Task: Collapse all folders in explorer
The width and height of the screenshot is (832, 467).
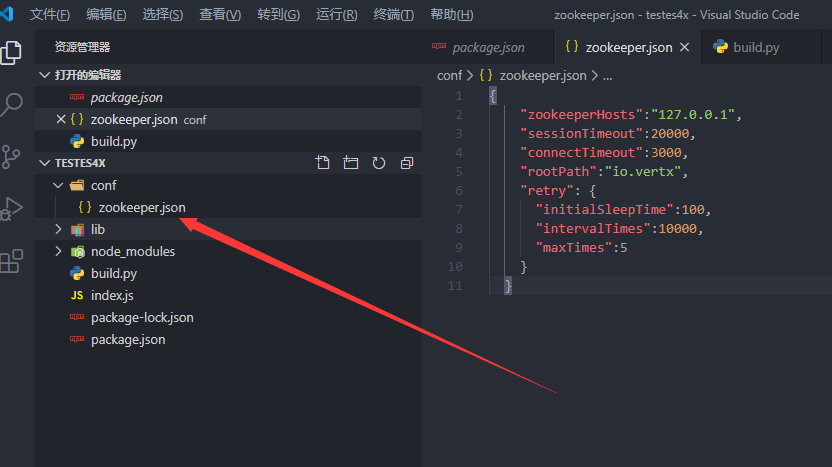Action: coord(406,163)
